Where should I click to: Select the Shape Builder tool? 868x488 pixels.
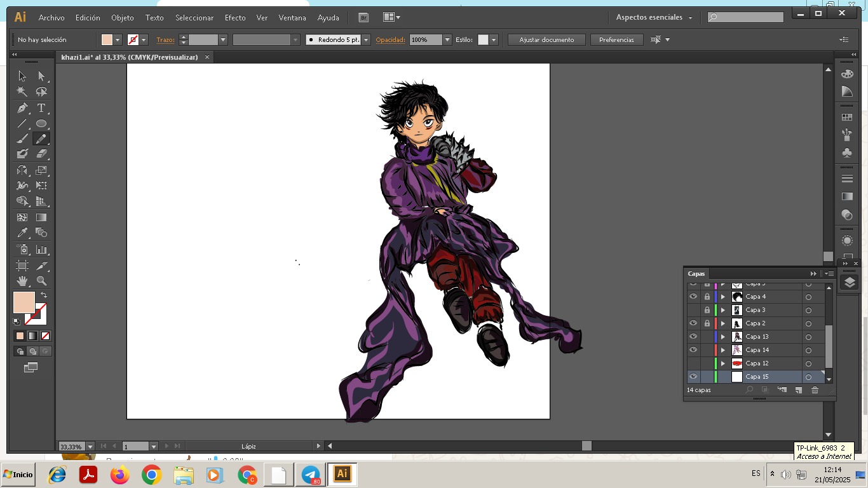click(22, 201)
